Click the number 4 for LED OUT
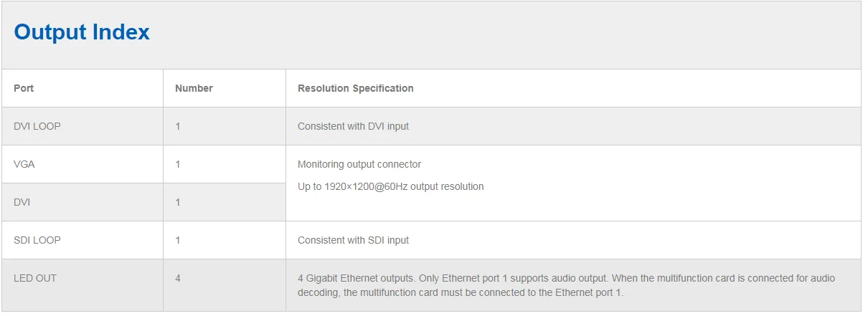 coord(178,278)
